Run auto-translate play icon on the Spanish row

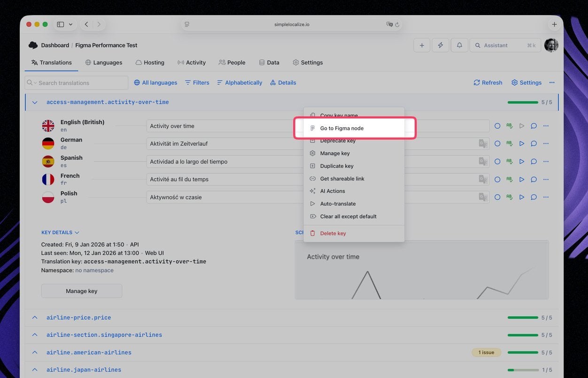(521, 161)
